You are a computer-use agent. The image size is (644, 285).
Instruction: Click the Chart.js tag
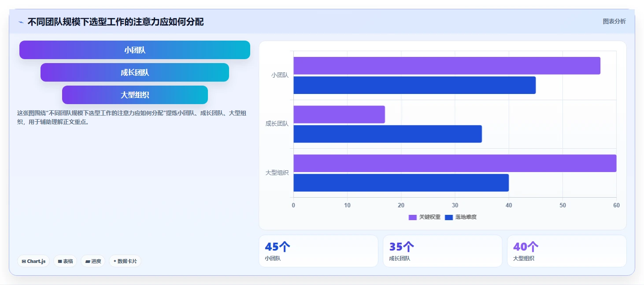[x=34, y=261]
